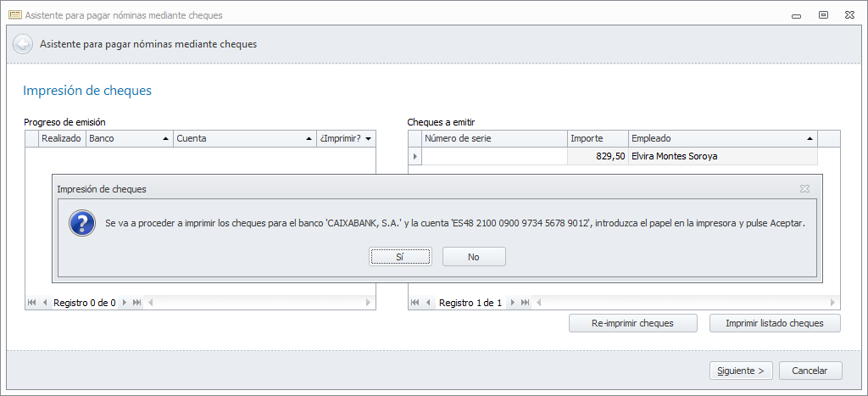Click scroll left arrow in Progreso de emisión grid
868x396 pixels.
[x=150, y=303]
